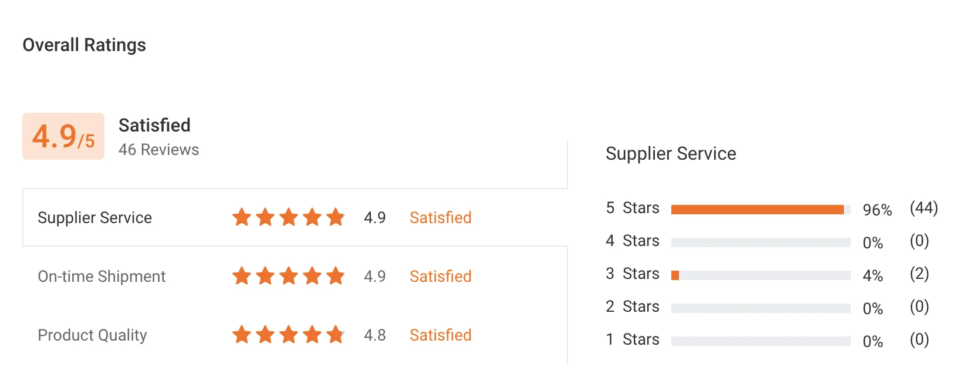Click Satisfied label beside On-time Shipment score
The width and height of the screenshot is (980, 384).
440,277
